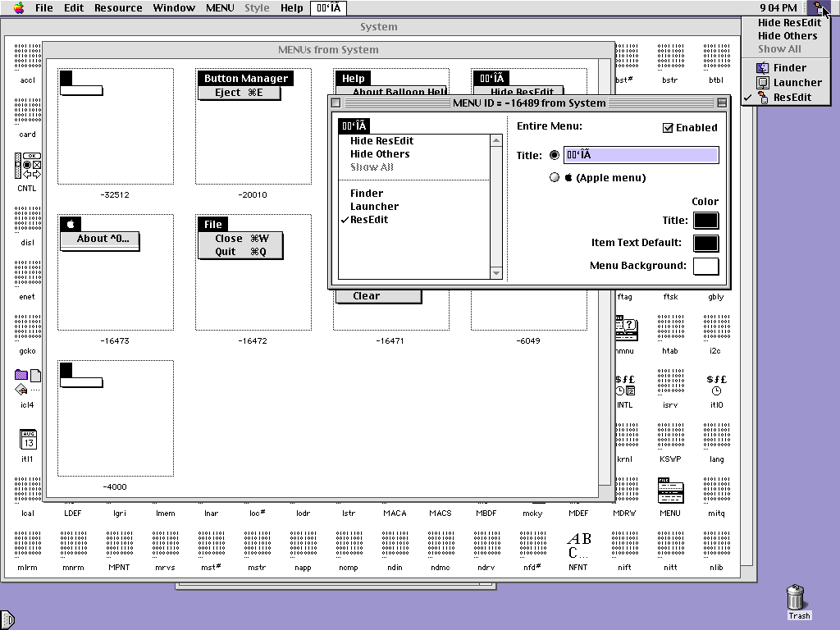The height and width of the screenshot is (630, 840).
Task: Open the itl0 resource type icon
Action: (x=717, y=385)
